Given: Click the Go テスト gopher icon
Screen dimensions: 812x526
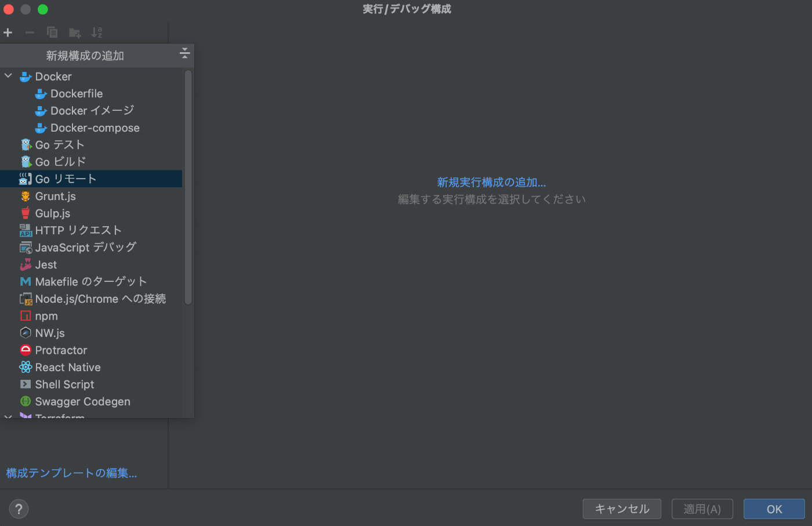Looking at the screenshot, I should pyautogui.click(x=26, y=144).
